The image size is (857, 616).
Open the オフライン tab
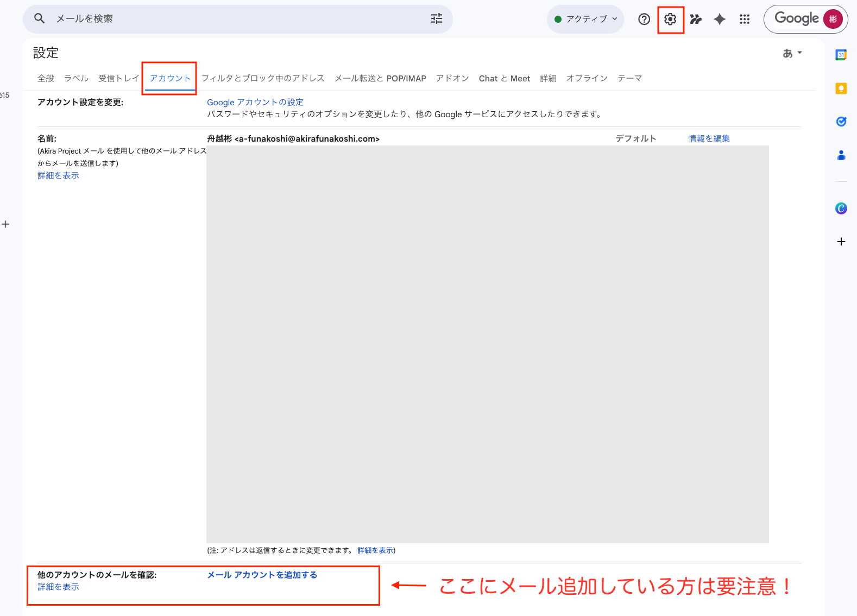coord(587,78)
